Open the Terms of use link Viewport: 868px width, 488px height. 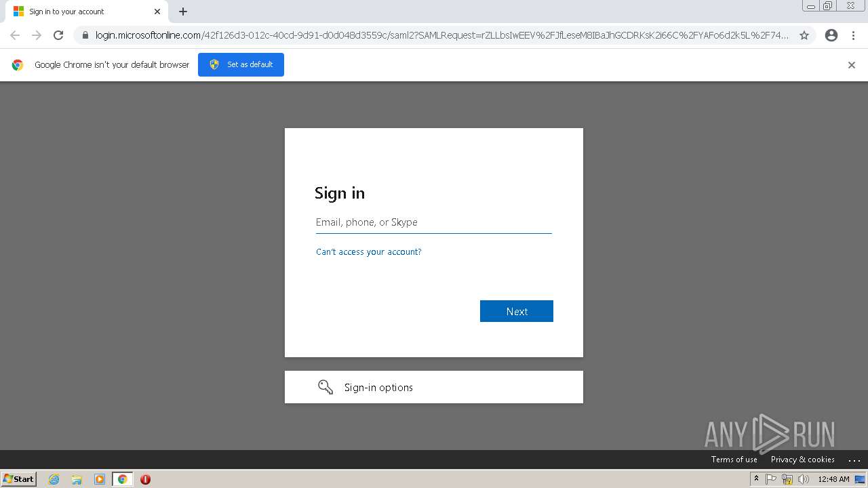[734, 460]
